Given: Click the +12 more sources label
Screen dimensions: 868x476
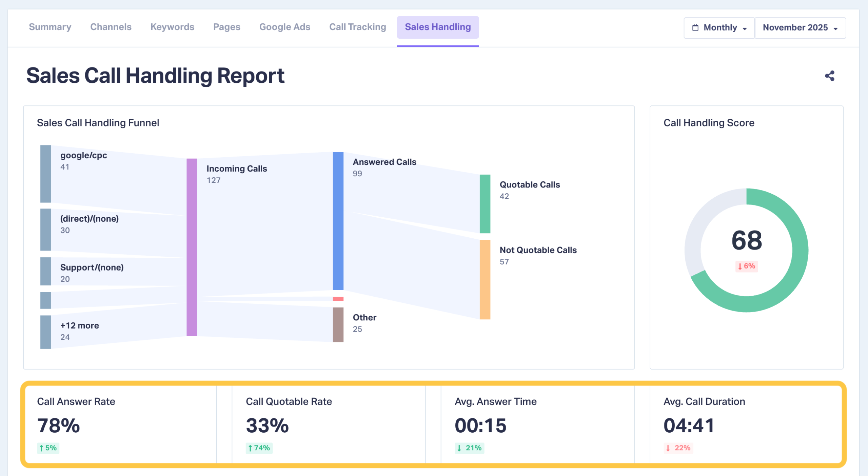Looking at the screenshot, I should pyautogui.click(x=80, y=325).
